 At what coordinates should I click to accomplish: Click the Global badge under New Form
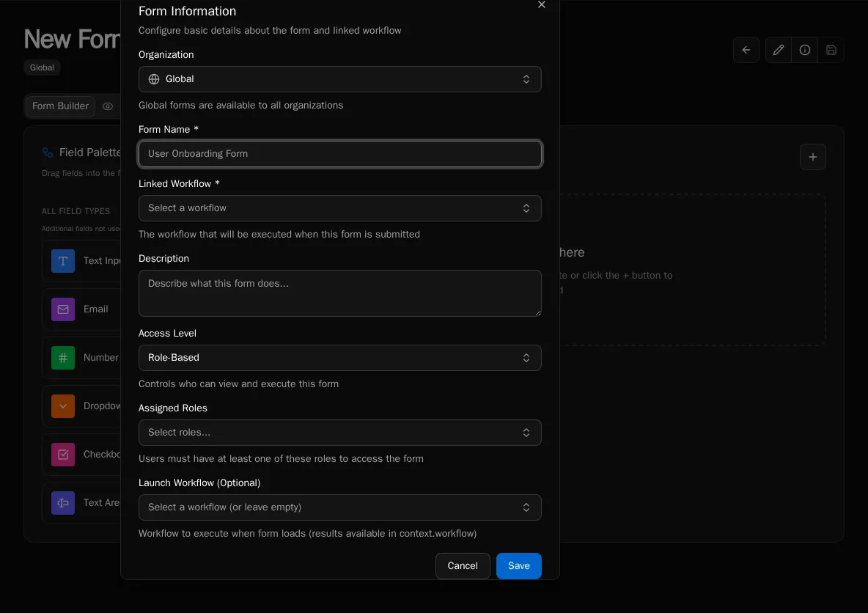point(42,67)
